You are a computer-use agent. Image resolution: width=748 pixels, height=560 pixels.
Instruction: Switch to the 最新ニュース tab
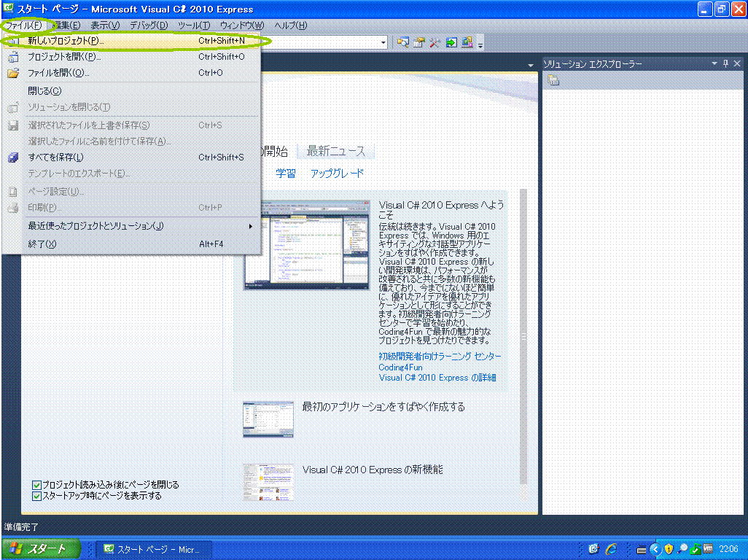tap(336, 151)
